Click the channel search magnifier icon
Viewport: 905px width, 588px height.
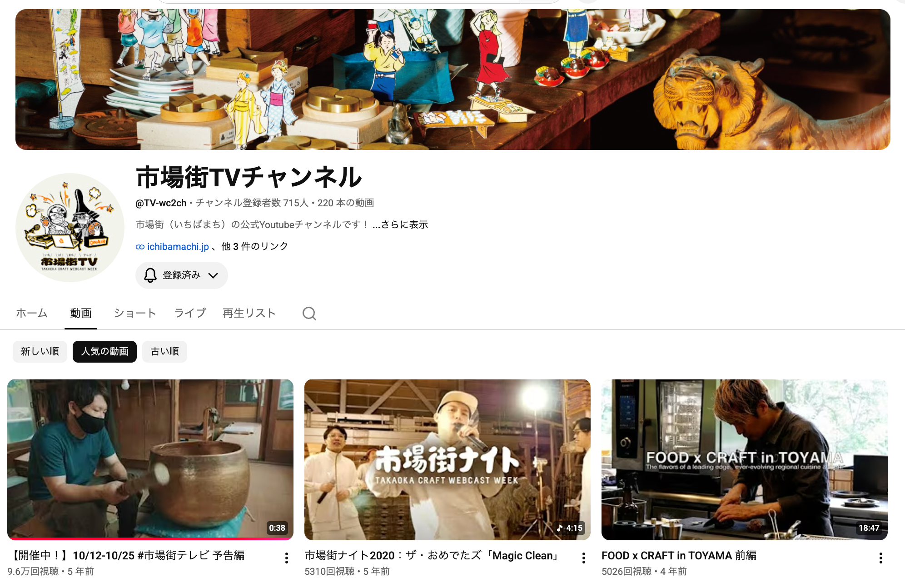coord(309,314)
